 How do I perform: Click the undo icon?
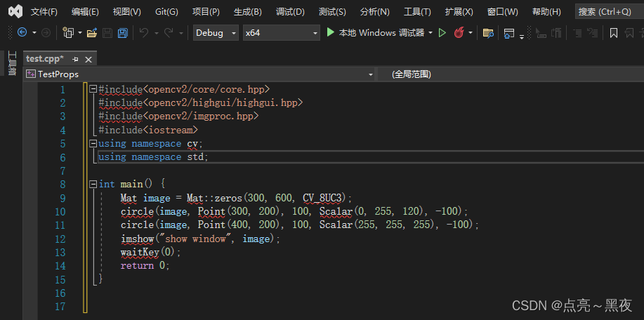[144, 32]
